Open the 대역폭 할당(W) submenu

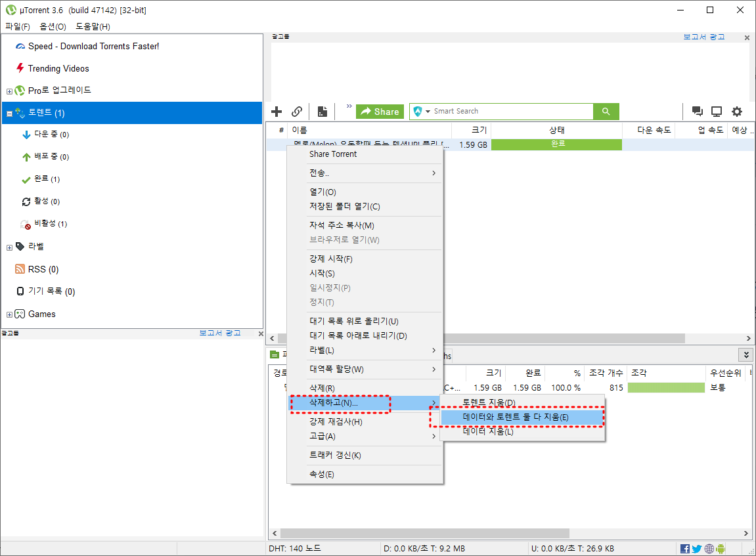coord(365,369)
